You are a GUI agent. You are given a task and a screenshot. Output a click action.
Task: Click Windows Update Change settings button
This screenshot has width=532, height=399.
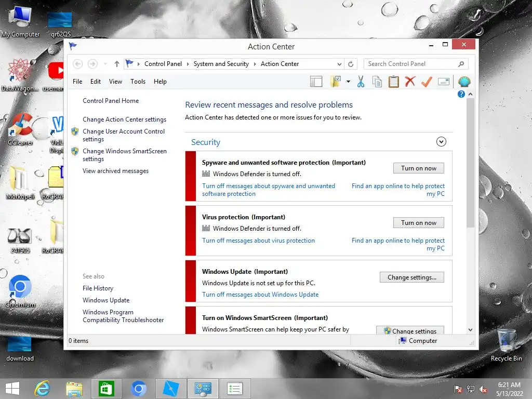(412, 277)
